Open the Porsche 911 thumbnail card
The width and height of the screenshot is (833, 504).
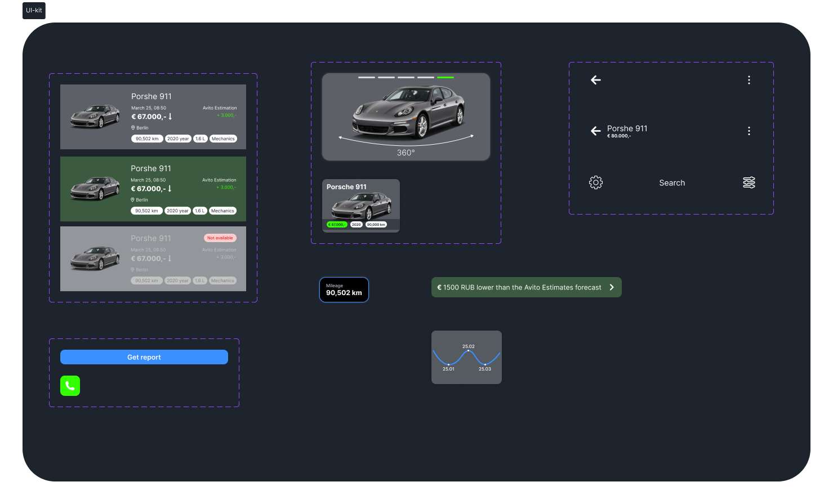(x=360, y=205)
